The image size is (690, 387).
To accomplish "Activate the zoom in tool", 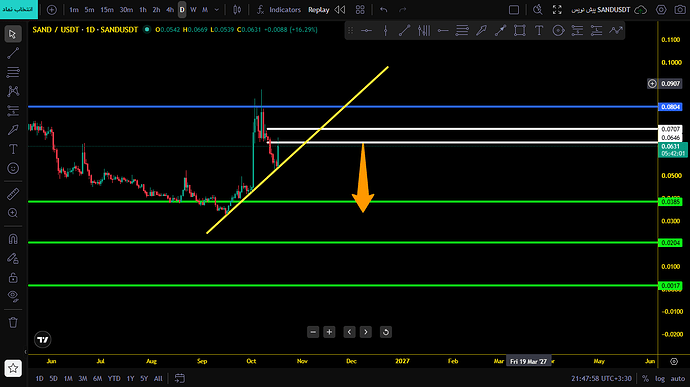I will (x=13, y=213).
